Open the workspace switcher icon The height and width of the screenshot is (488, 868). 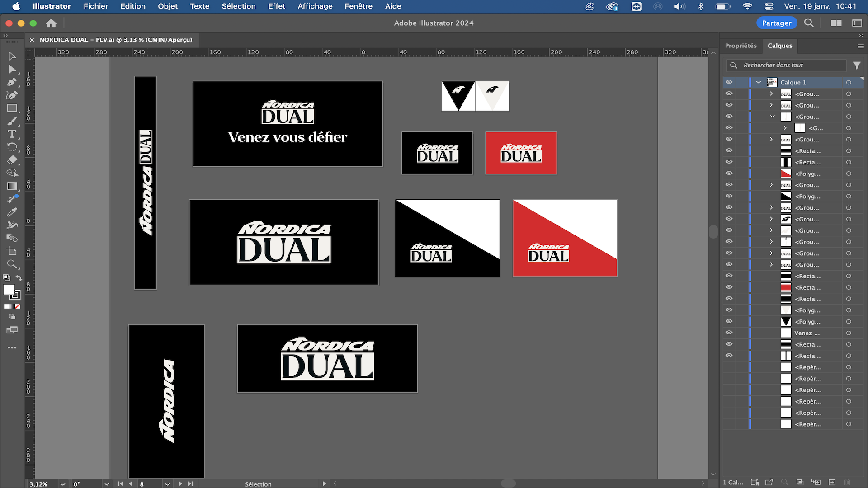pos(857,23)
